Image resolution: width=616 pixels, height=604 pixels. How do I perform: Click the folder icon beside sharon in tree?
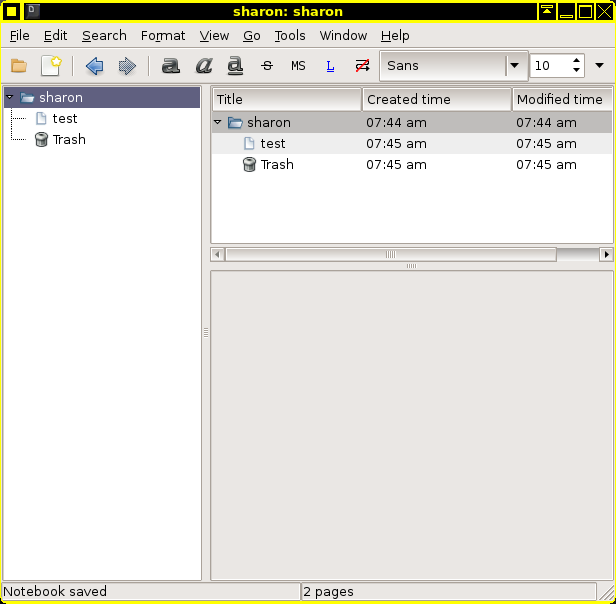coord(27,97)
